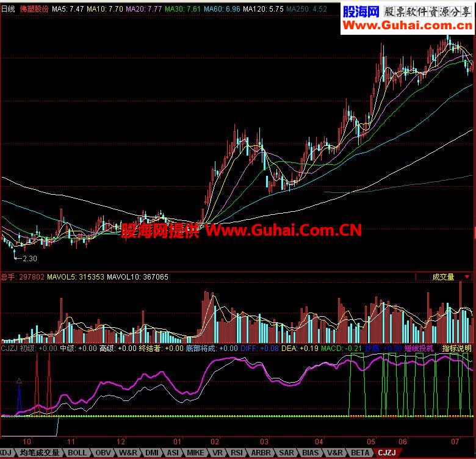Click the MA30: 7.61 value

pyautogui.click(x=182, y=9)
